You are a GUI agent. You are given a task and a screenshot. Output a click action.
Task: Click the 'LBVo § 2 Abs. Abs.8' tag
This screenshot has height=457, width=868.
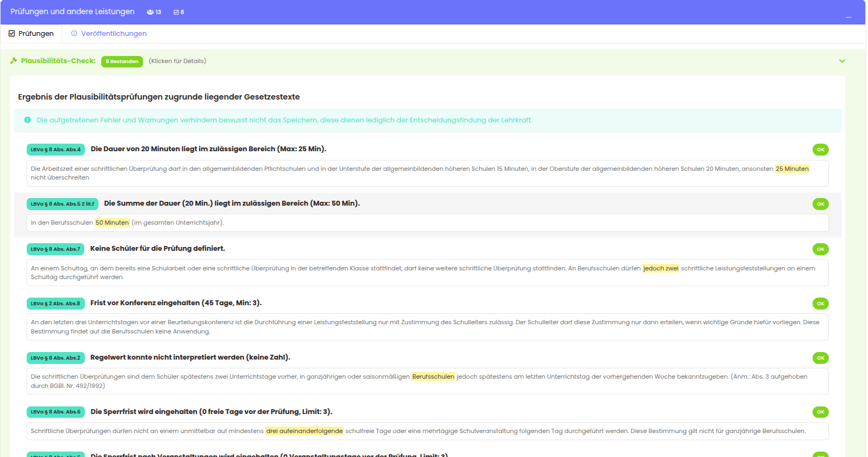(55, 304)
